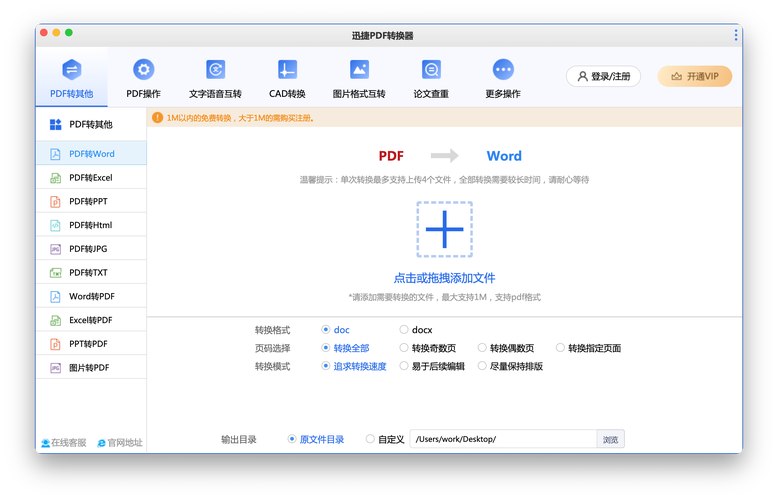Screen dimensions: 778x500
Task: Click the PDF转PPT sidebar label
Action: click(x=88, y=201)
